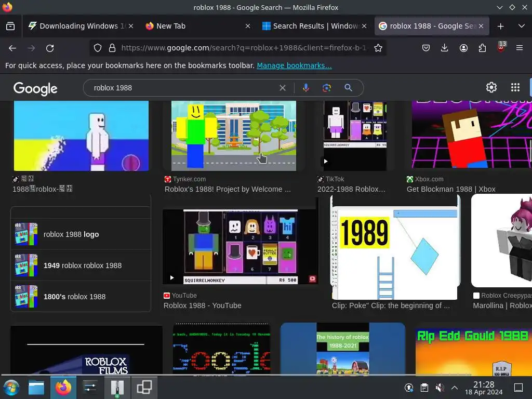Screen dimensions: 532x399
Task: Play the SQUIRRELMONKEY YouTube video thumbnail
Action: click(240, 247)
